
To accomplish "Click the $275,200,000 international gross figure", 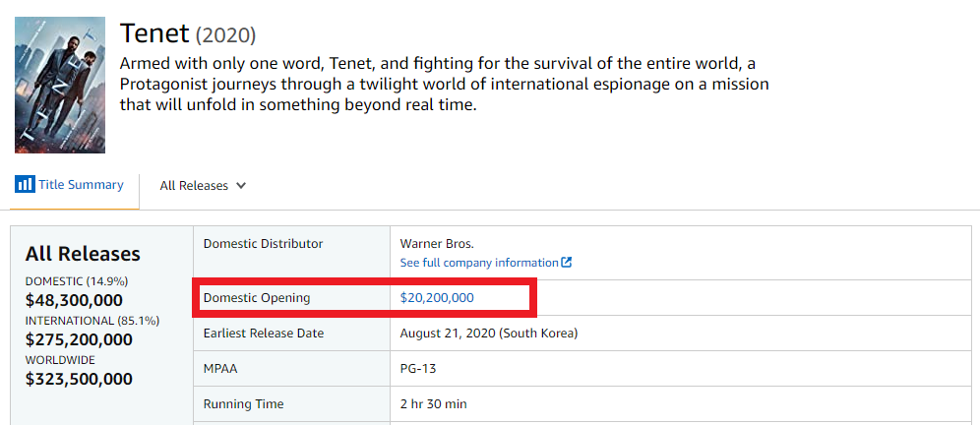I will (x=79, y=339).
